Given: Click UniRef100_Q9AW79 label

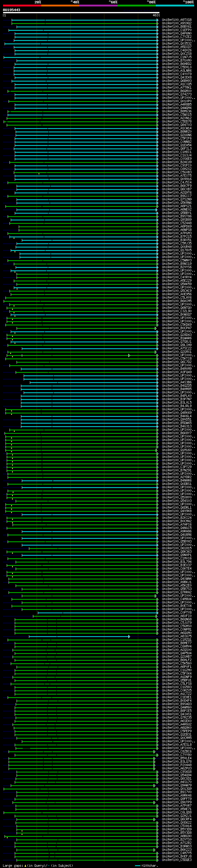Looking at the screenshot, I should tap(176, 785).
